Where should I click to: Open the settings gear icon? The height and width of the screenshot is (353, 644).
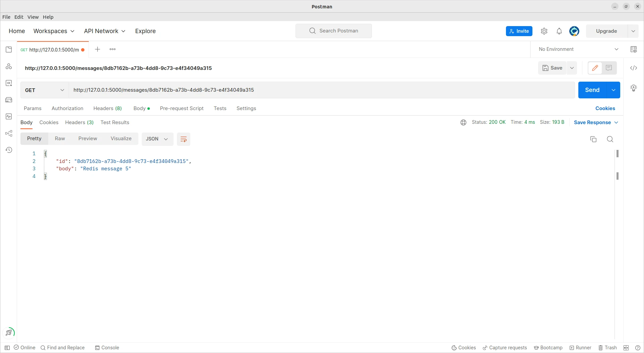pos(544,31)
